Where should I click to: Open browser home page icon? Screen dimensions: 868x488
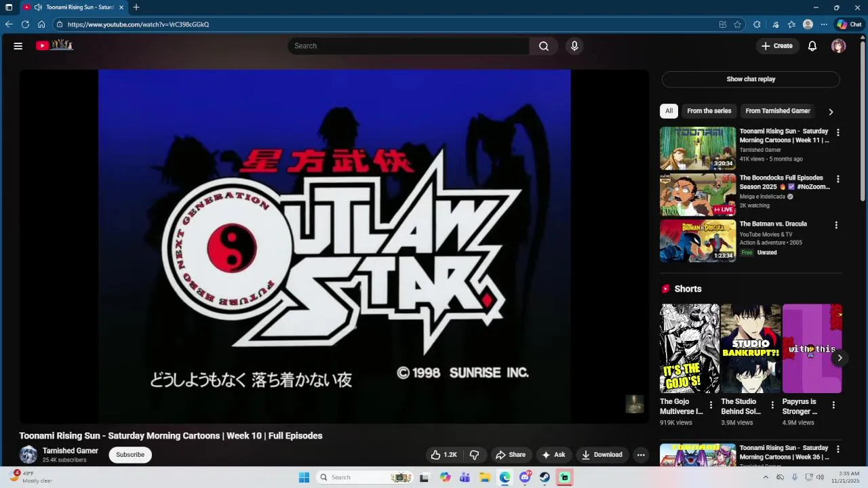point(41,24)
